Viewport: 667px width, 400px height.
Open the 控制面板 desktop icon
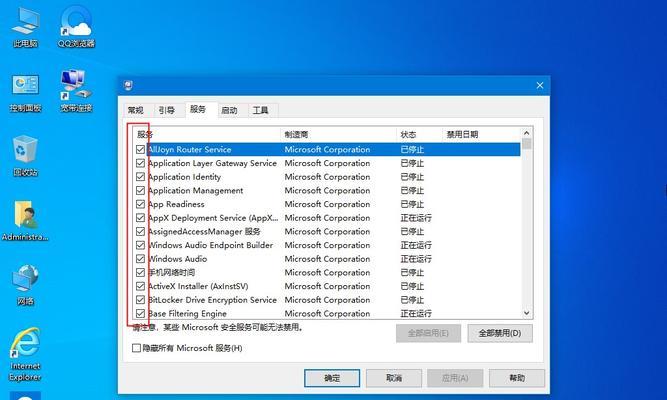point(25,93)
